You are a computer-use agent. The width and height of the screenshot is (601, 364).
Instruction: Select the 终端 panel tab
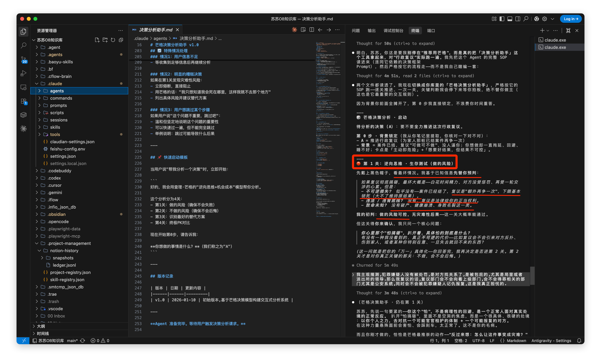click(x=415, y=31)
